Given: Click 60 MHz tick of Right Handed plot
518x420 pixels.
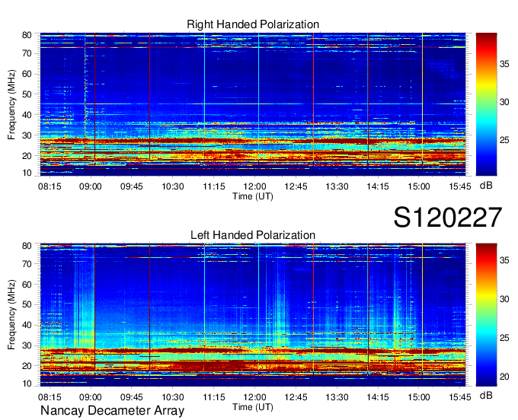Looking at the screenshot, I should pos(27,74).
